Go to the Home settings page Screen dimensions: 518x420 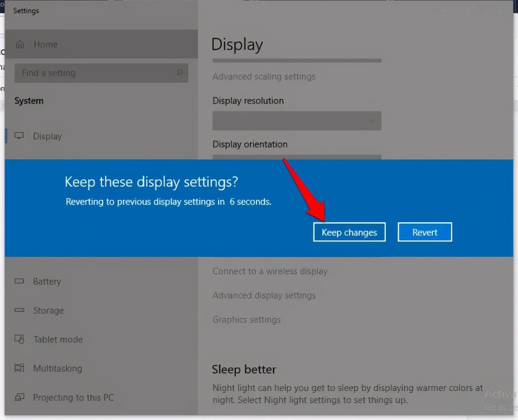coord(45,44)
